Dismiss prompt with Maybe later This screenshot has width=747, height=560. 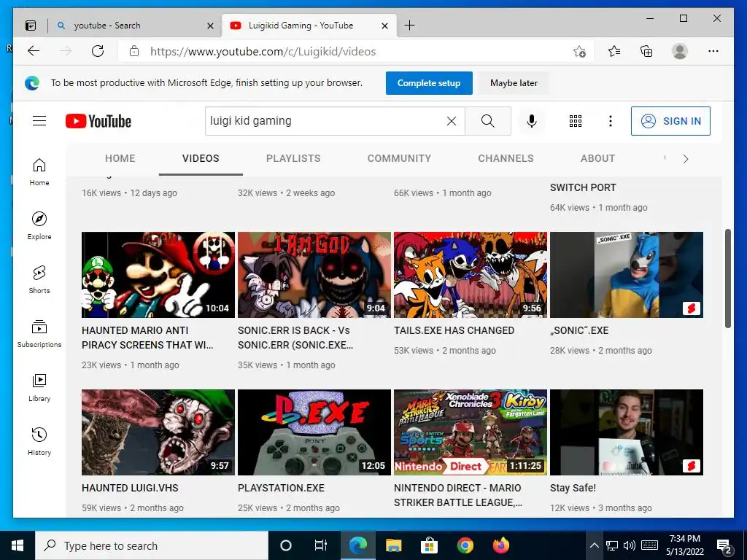tap(514, 83)
